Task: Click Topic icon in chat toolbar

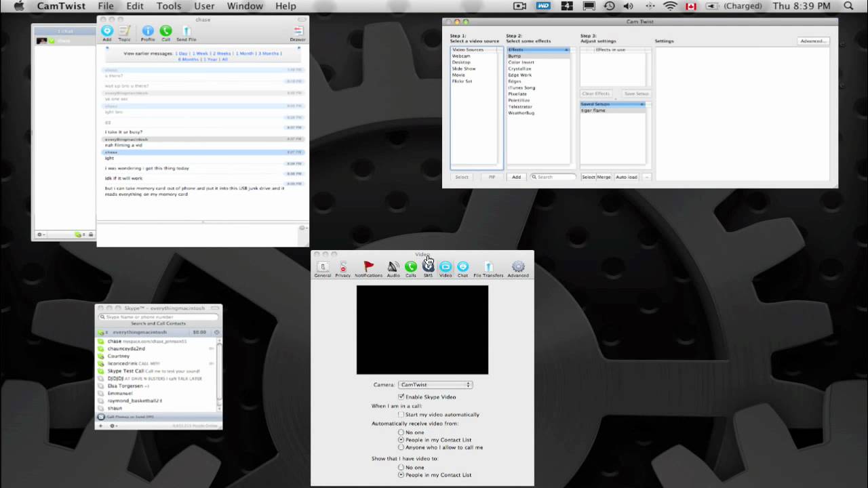Action: [x=125, y=33]
